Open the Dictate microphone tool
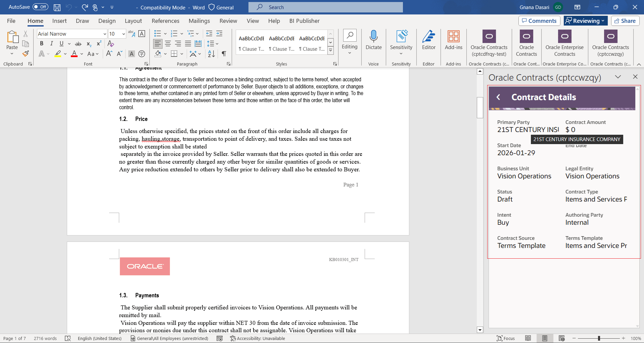This screenshot has width=644, height=343. 374,40
